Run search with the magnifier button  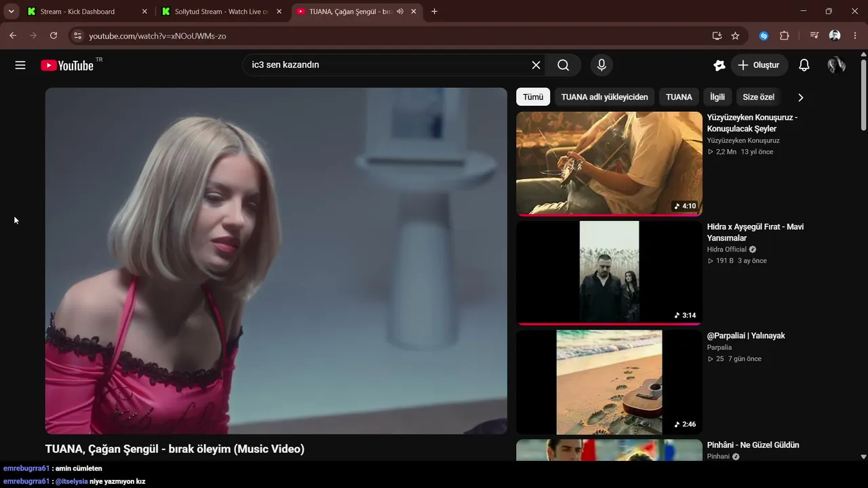pyautogui.click(x=564, y=65)
